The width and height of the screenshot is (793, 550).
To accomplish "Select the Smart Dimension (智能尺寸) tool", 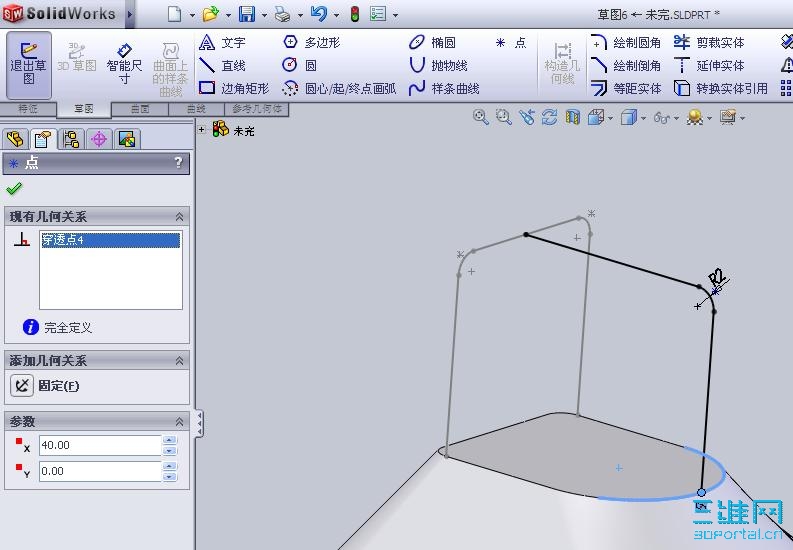I will click(x=124, y=65).
